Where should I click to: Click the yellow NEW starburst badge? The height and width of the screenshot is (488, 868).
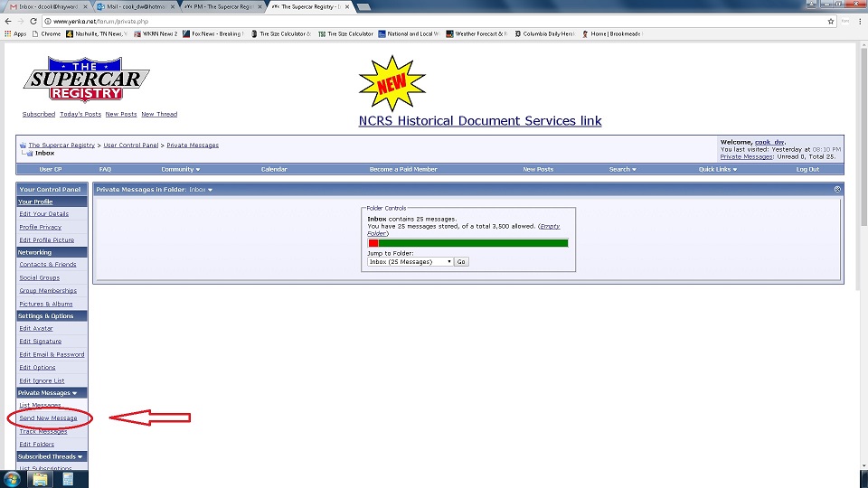(x=392, y=84)
